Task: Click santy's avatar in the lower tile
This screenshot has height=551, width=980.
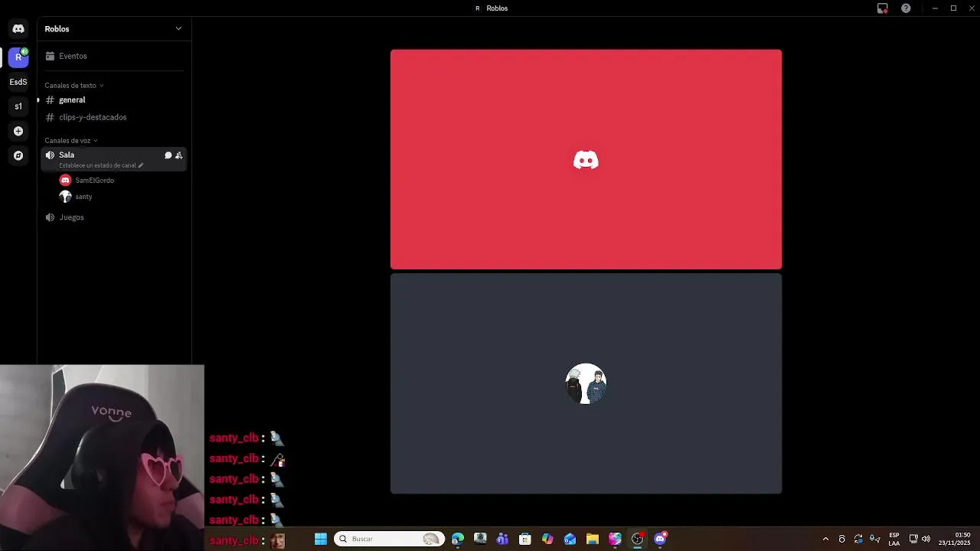Action: click(x=586, y=383)
